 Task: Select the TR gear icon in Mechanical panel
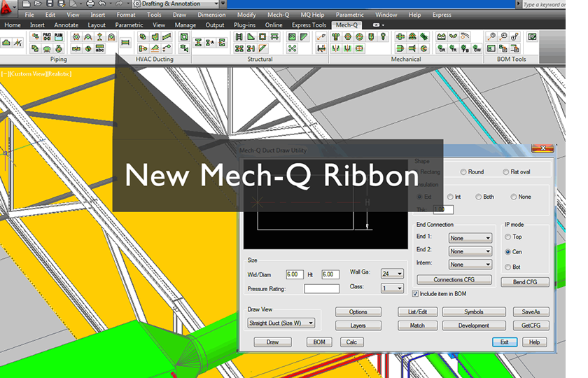coord(454,49)
